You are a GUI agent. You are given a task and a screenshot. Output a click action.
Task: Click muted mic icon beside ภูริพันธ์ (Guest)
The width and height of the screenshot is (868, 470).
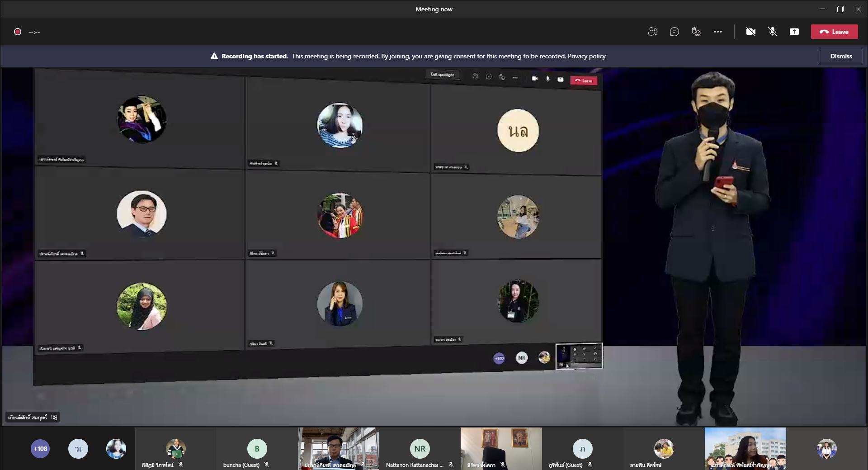590,465
